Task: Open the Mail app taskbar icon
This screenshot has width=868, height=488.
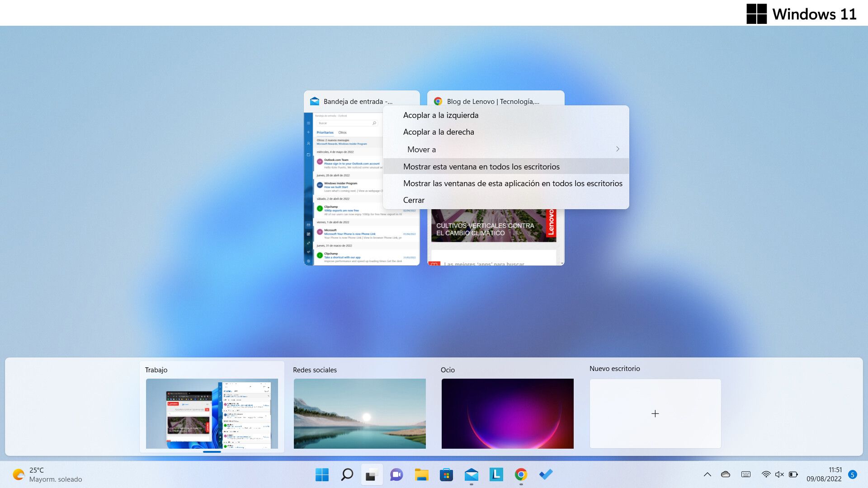Action: pyautogui.click(x=471, y=474)
